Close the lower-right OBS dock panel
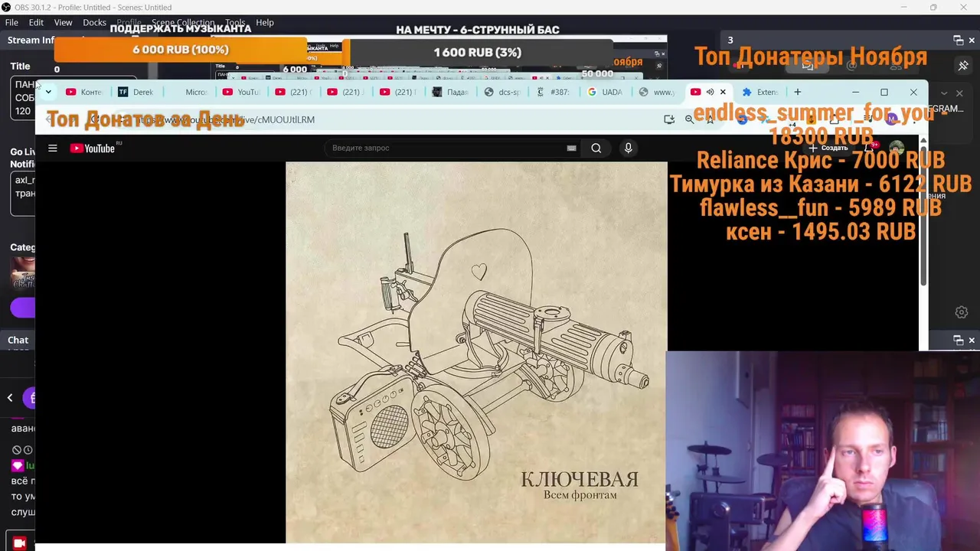This screenshot has height=551, width=980. click(x=972, y=340)
